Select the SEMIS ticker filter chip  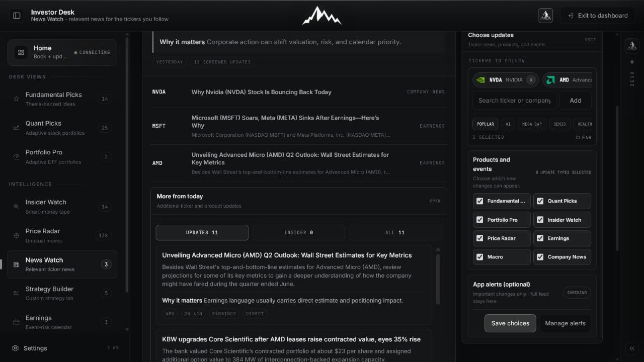pyautogui.click(x=560, y=124)
